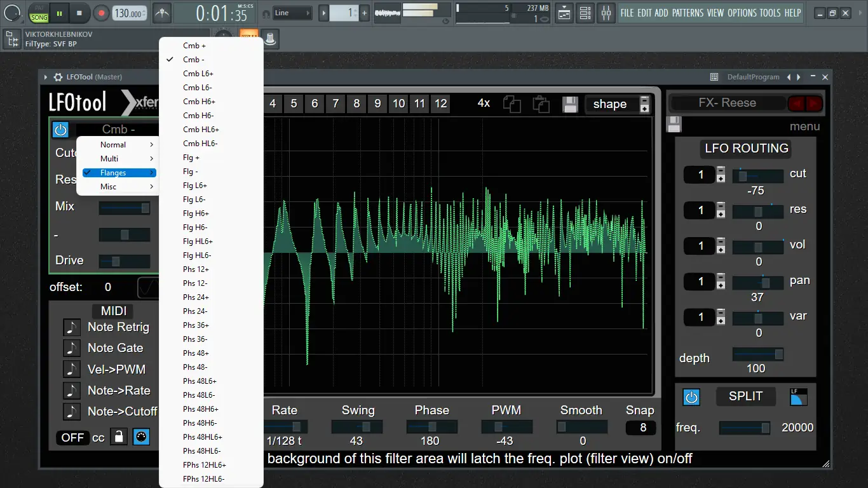Stop playback with the stop button
Image resolution: width=868 pixels, height=488 pixels.
[79, 13]
